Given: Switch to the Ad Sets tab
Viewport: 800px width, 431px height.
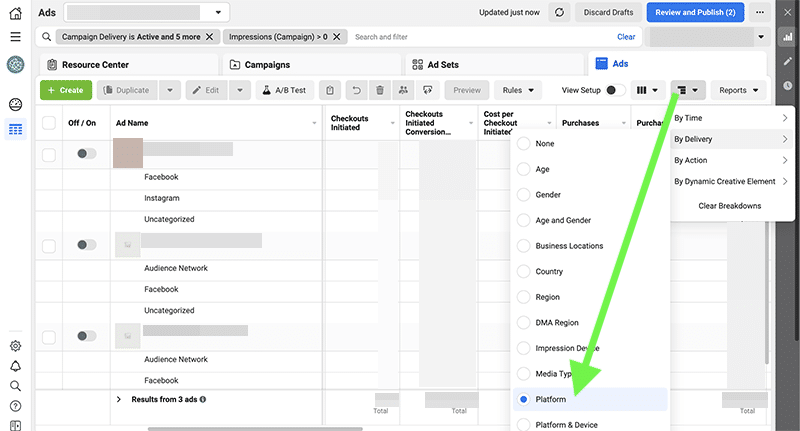Looking at the screenshot, I should 442,64.
